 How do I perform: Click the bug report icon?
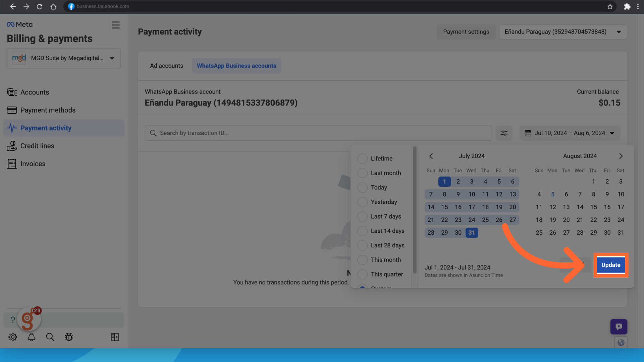[69, 337]
